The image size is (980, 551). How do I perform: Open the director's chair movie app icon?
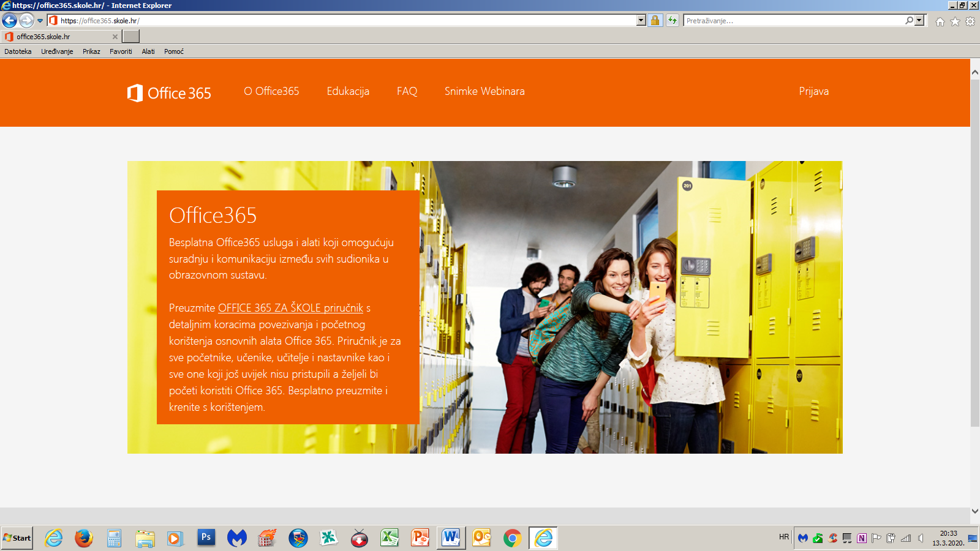coord(298,538)
